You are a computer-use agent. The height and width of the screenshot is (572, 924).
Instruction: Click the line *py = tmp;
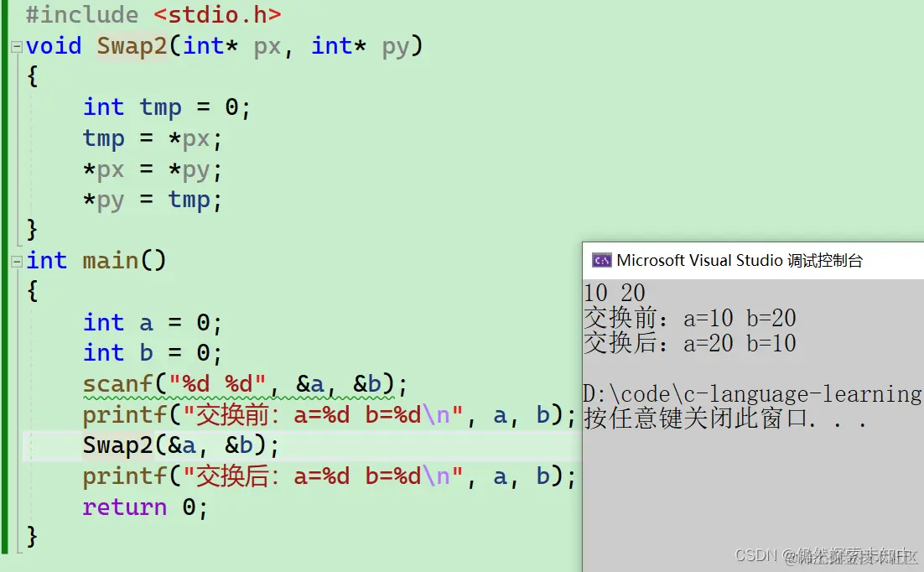(152, 200)
